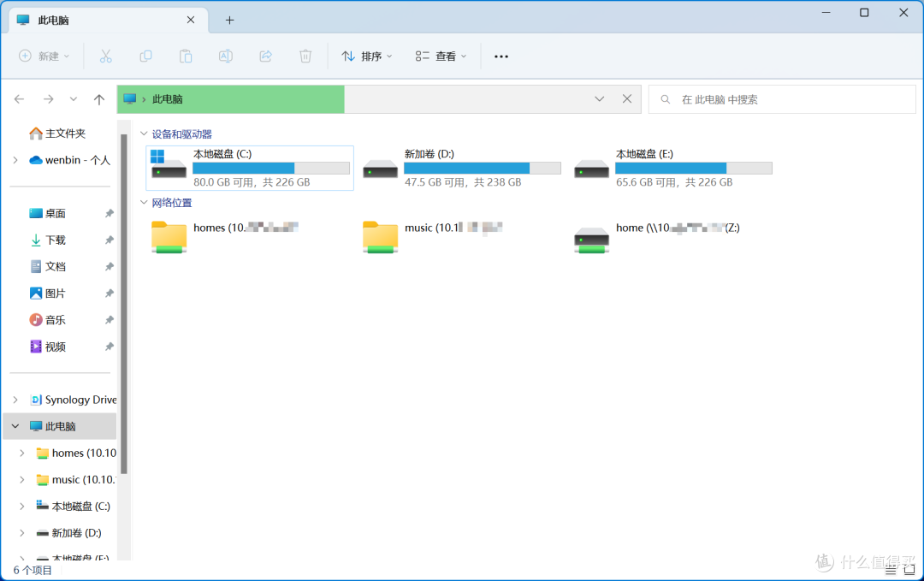Viewport: 924px width, 581px height.
Task: Select the Rename icon in the toolbar
Action: (225, 56)
